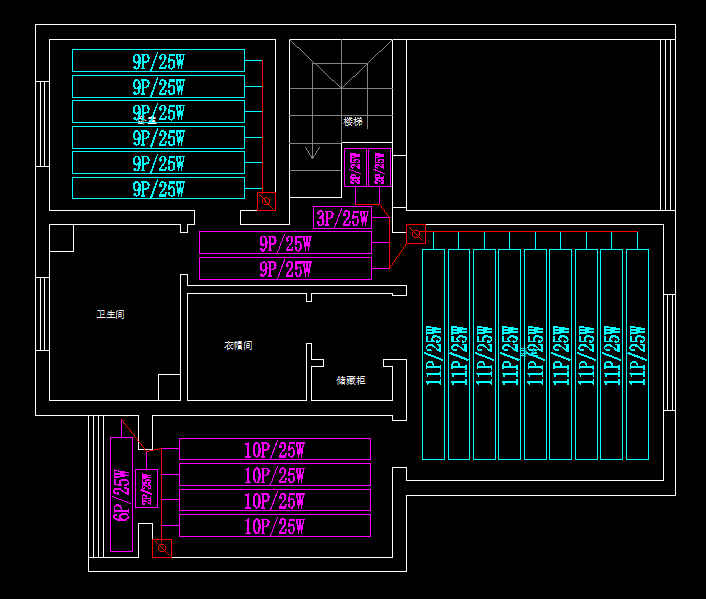Click the small 2P/25W panel beside 6P panel
Viewport: 706px width, 599px height.
coord(147,488)
